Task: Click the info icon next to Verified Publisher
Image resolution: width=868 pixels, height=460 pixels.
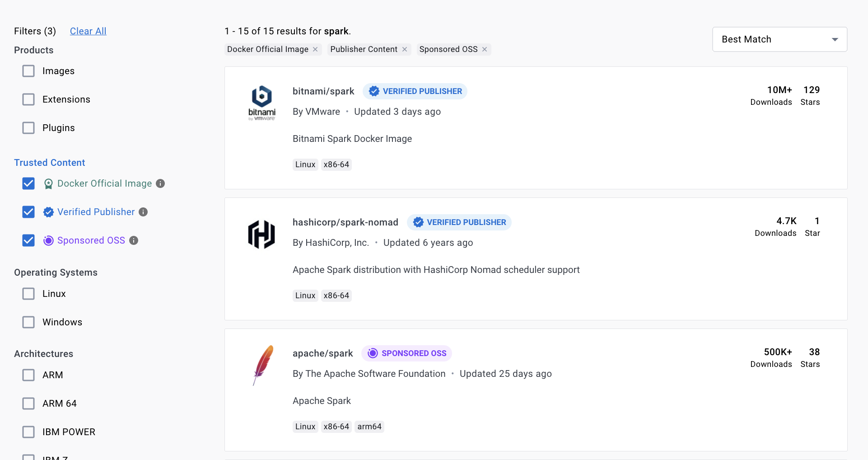Action: coord(143,212)
